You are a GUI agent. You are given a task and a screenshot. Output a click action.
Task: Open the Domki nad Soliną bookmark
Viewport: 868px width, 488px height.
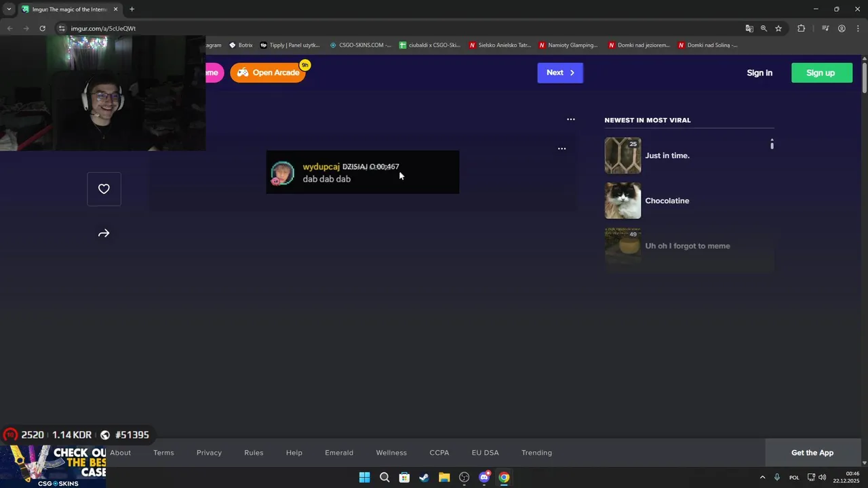[x=708, y=45]
